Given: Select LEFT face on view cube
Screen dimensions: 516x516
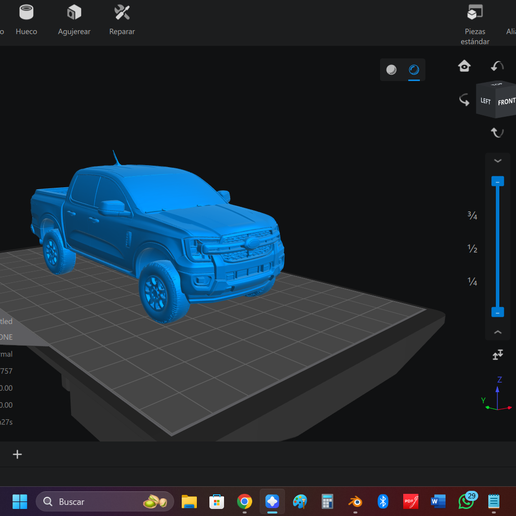Looking at the screenshot, I should (x=485, y=101).
